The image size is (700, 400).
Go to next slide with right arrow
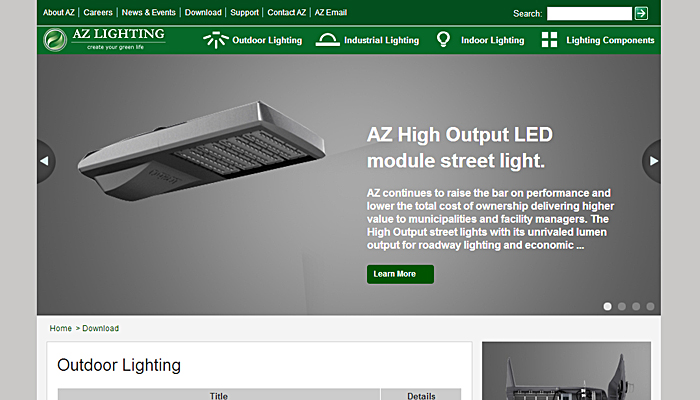tap(652, 161)
